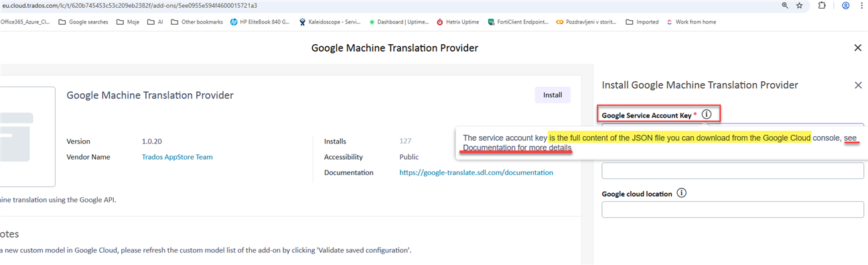The image size is (868, 265).
Task: Open the Dashboard Uptime bookmark
Action: (399, 21)
